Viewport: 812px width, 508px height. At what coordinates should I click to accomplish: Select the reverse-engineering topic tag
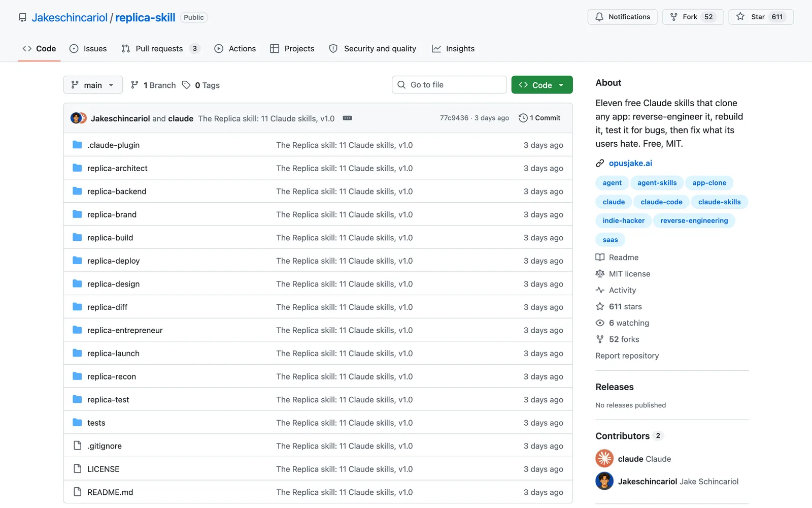[694, 220]
